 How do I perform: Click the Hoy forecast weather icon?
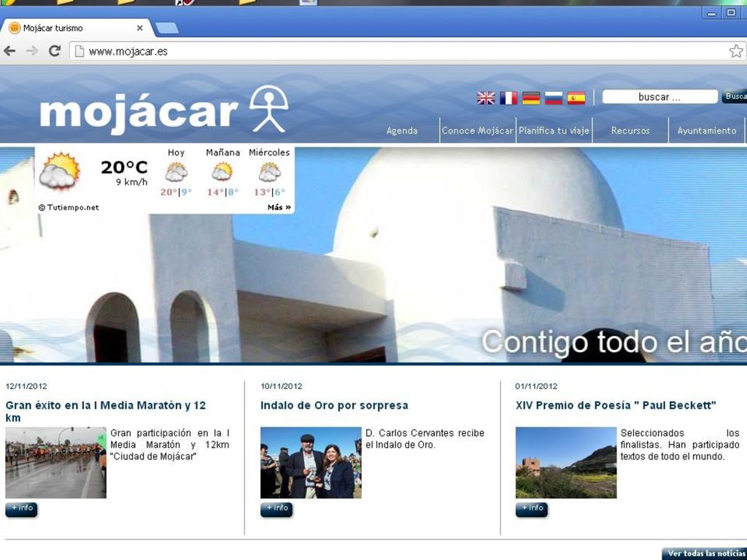point(177,172)
